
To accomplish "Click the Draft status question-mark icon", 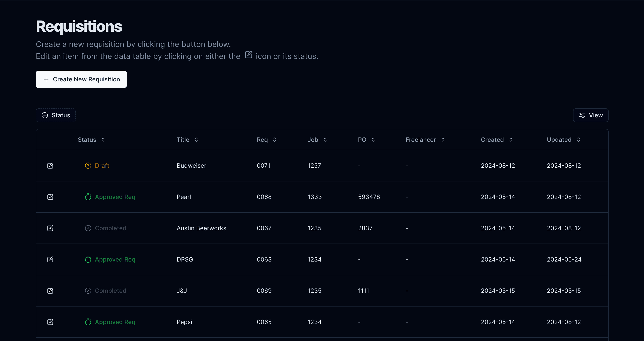I will (88, 166).
